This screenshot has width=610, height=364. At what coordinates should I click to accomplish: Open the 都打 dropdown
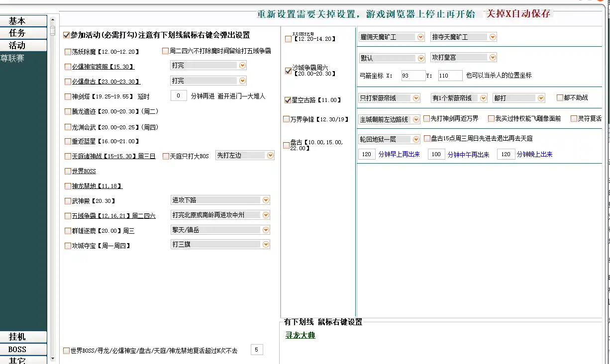519,98
